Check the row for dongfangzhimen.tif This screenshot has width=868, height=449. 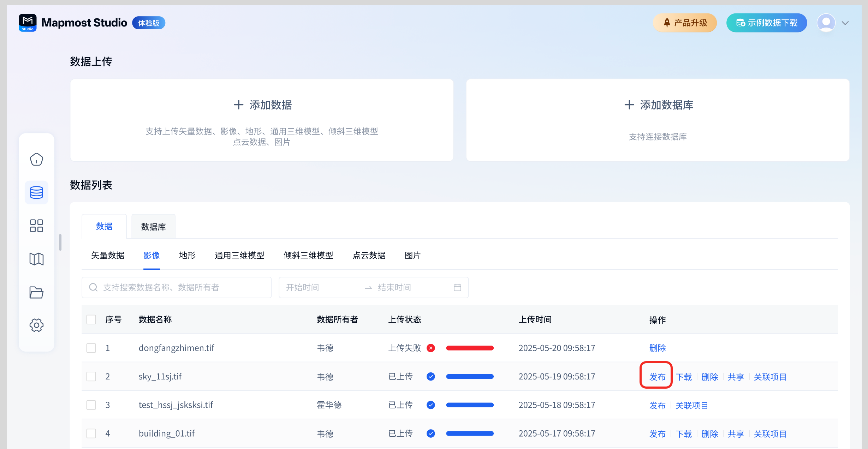[91, 348]
